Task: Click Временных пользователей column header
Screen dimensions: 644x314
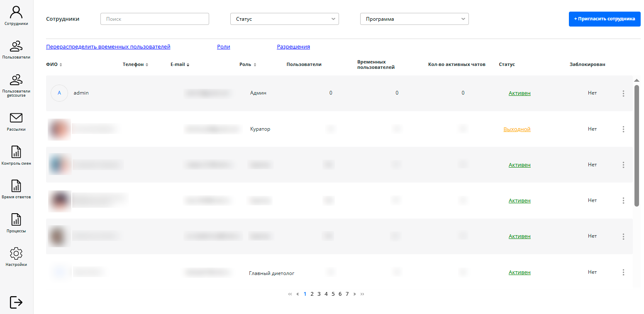Action: click(x=376, y=64)
